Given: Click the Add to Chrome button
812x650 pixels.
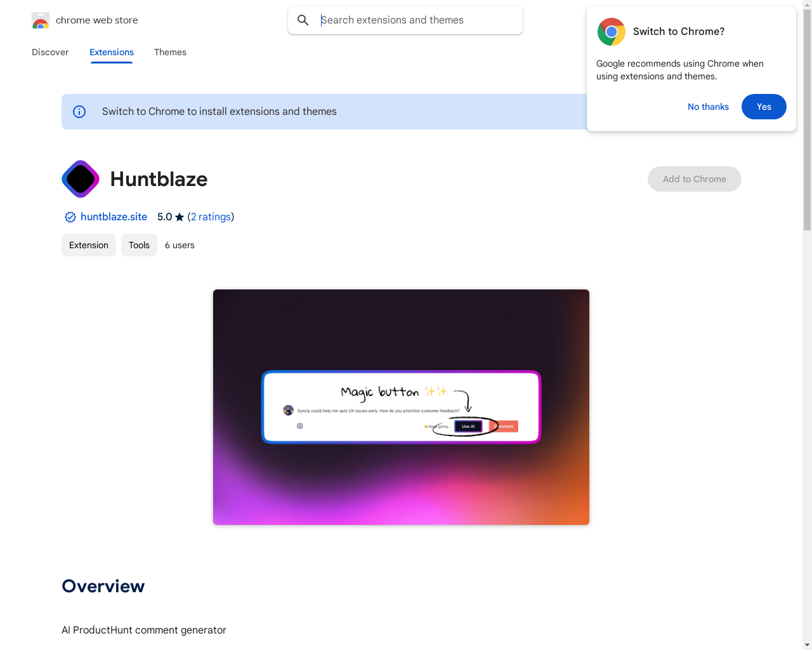Looking at the screenshot, I should pos(695,179).
